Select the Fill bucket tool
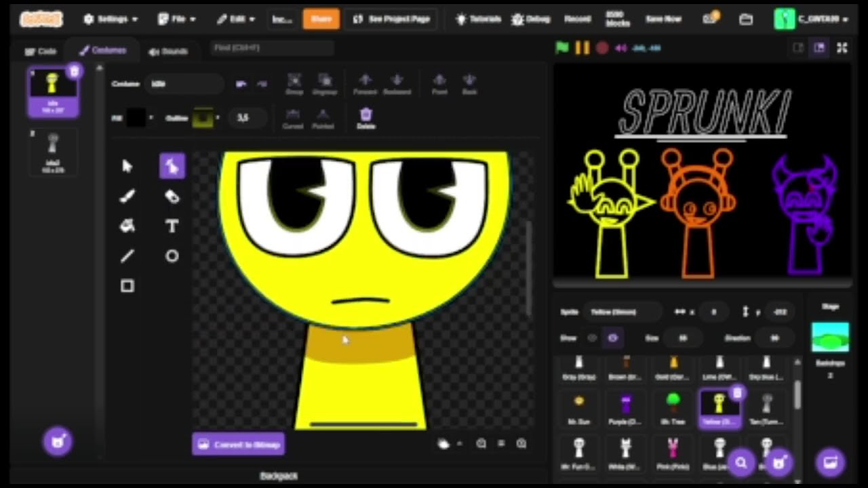The width and height of the screenshot is (868, 488). [127, 226]
